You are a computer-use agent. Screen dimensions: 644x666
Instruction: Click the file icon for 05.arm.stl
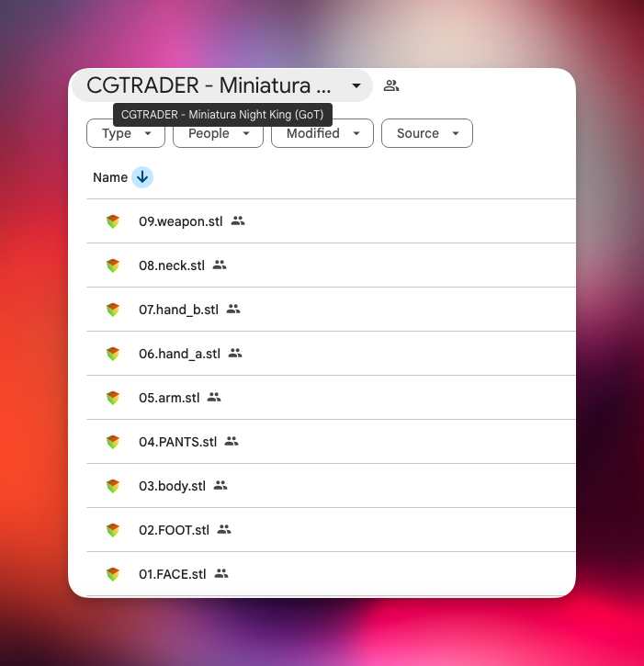113,398
